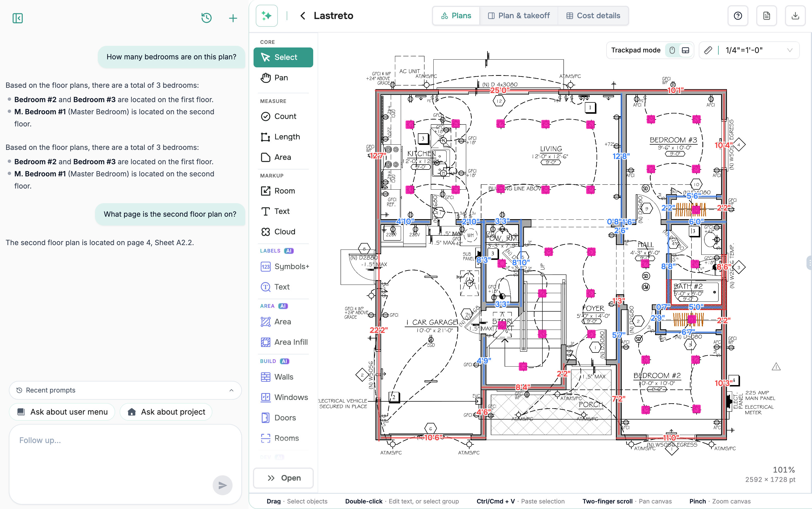Image resolution: width=812 pixels, height=509 pixels.
Task: Click Ask about user menu
Action: point(62,412)
